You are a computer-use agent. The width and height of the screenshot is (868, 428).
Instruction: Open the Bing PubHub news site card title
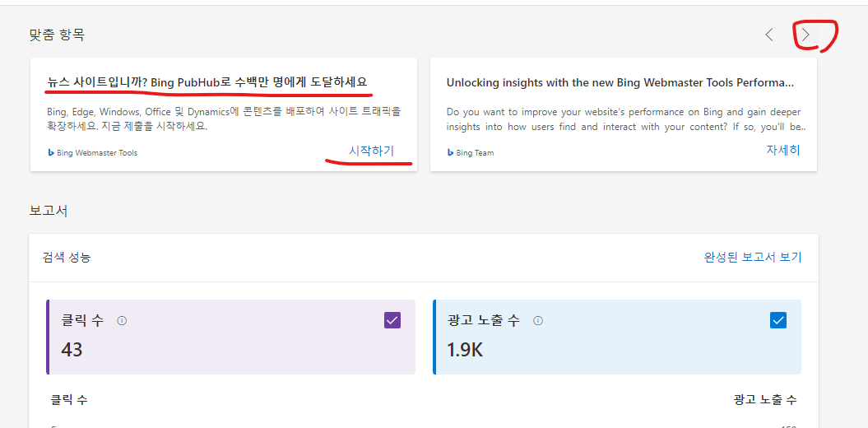[x=207, y=82]
